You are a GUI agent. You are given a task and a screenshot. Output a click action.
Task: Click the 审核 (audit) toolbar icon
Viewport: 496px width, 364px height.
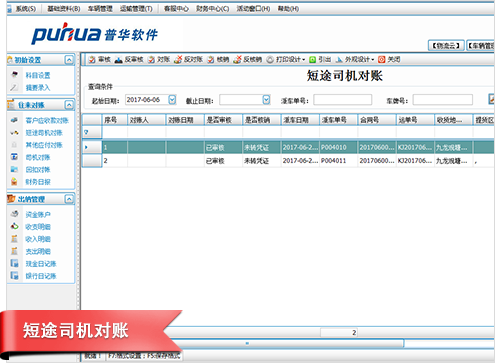click(x=92, y=60)
